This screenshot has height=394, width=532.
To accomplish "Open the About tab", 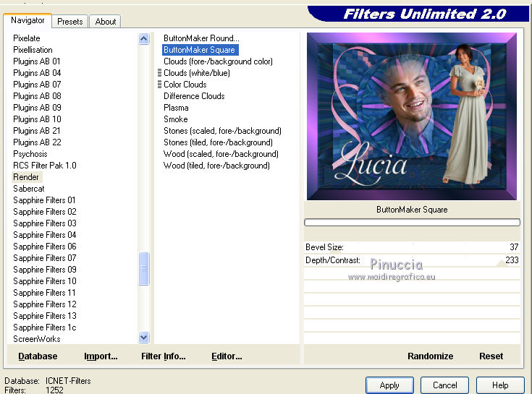I will pyautogui.click(x=106, y=22).
